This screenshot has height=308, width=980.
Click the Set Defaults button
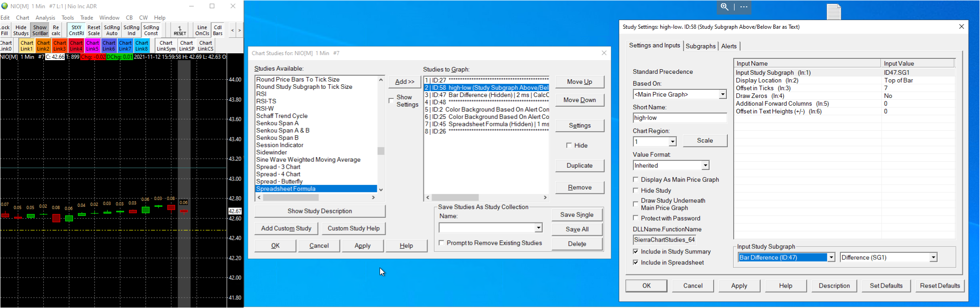tap(886, 286)
